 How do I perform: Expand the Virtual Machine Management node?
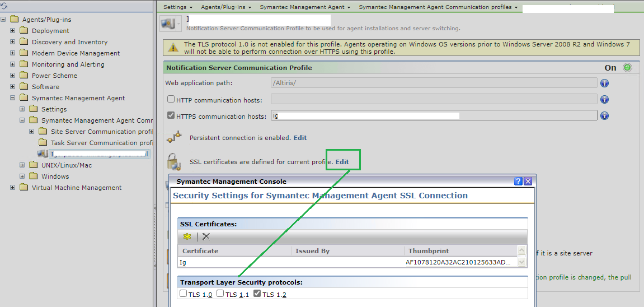(13, 188)
